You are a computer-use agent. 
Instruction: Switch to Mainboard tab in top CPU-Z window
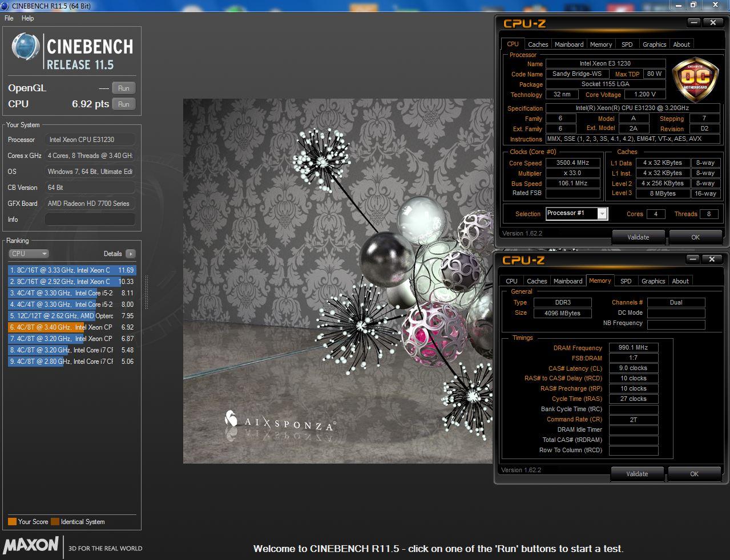click(x=569, y=44)
